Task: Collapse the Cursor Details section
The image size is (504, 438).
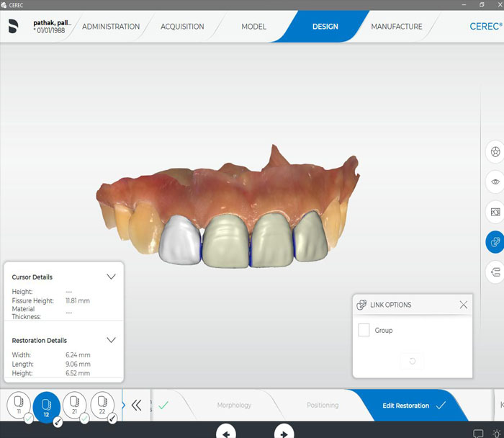Action: point(111,277)
